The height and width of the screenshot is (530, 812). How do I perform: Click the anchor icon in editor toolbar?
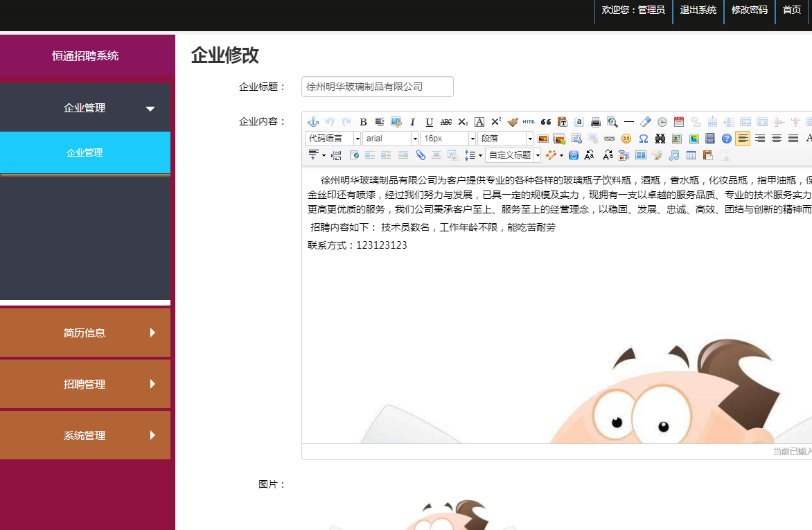pyautogui.click(x=312, y=122)
